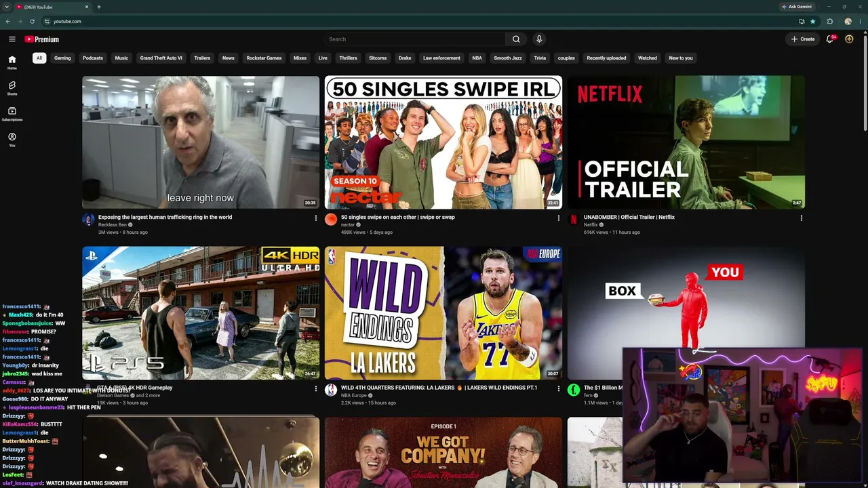Open a new browser tab
The width and height of the screenshot is (868, 488).
(99, 7)
